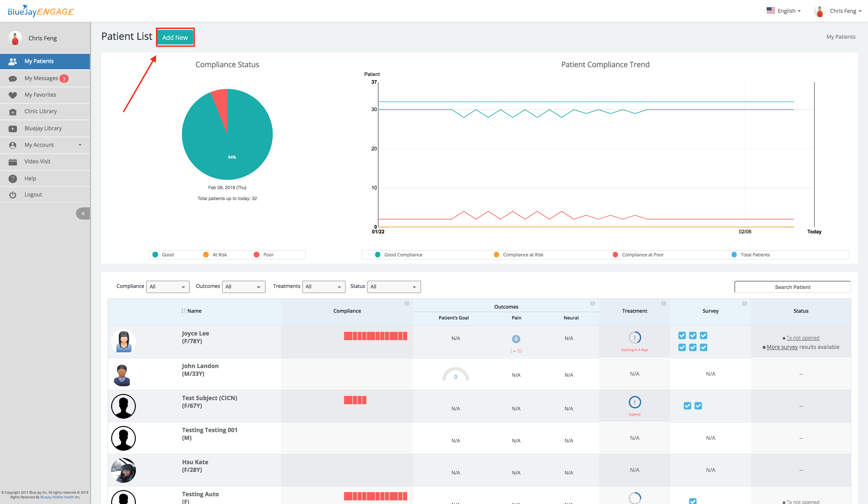Click the Poor red legend swatch
The width and height of the screenshot is (868, 504).
coord(256,255)
